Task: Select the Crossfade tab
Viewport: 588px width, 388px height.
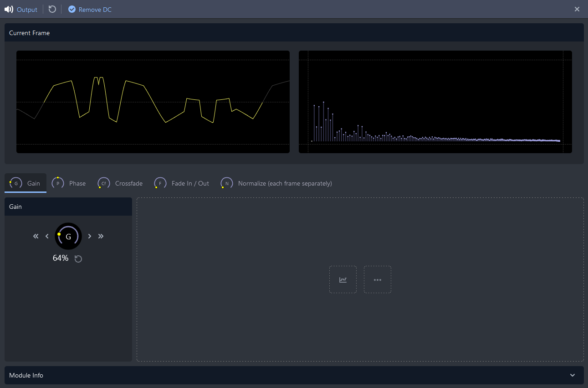Action: point(121,183)
